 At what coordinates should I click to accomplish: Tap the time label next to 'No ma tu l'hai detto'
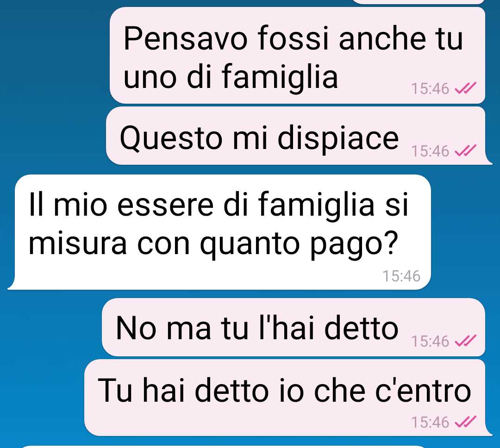[430, 341]
